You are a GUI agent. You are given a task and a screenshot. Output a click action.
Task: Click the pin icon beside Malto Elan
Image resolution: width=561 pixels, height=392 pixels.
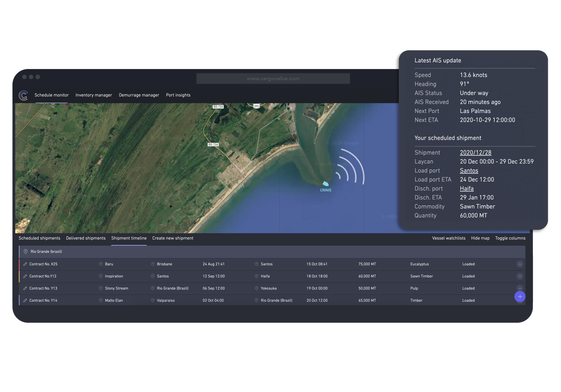[x=101, y=300]
